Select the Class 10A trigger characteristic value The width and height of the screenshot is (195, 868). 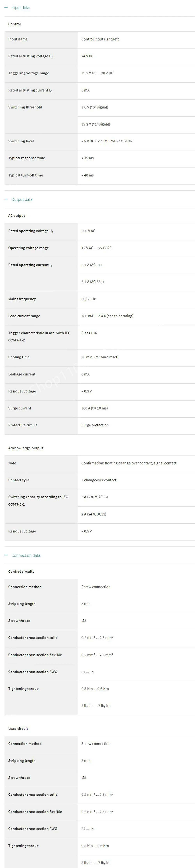(89, 333)
